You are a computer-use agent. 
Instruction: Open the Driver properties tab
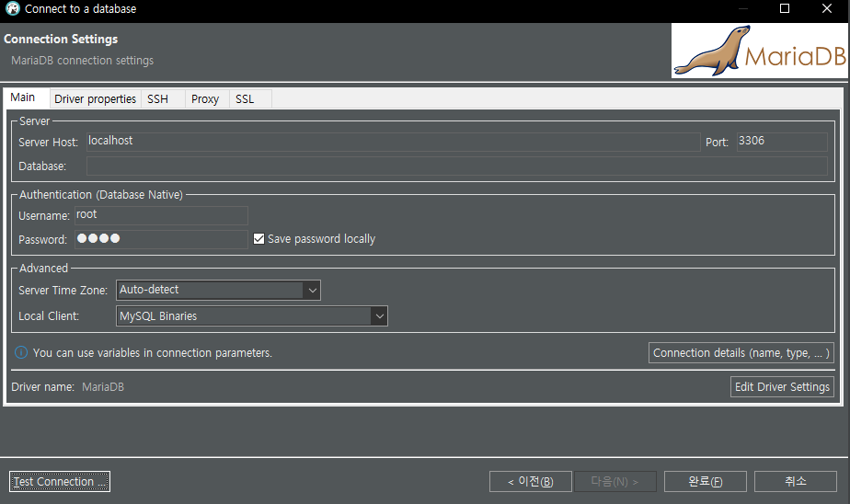[x=96, y=99]
